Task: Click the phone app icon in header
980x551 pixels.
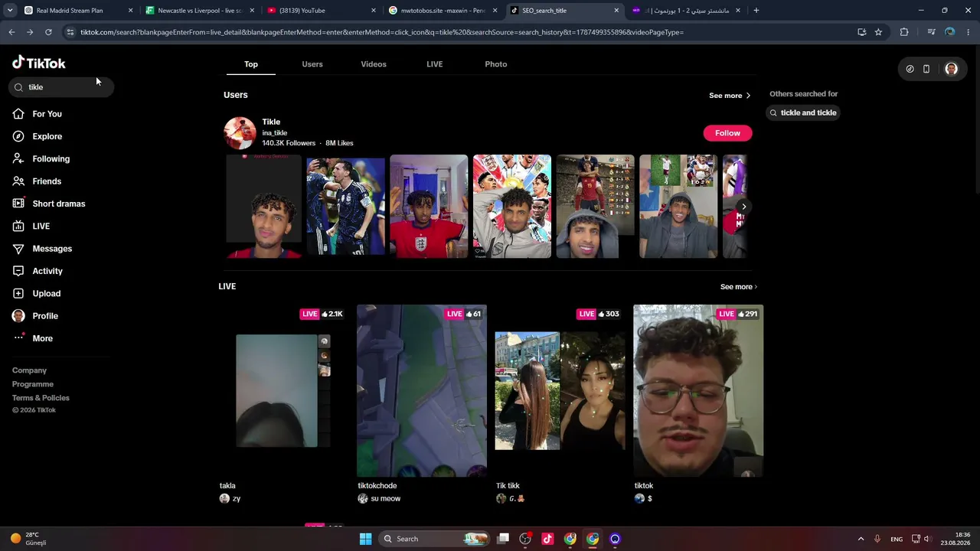Action: (926, 69)
